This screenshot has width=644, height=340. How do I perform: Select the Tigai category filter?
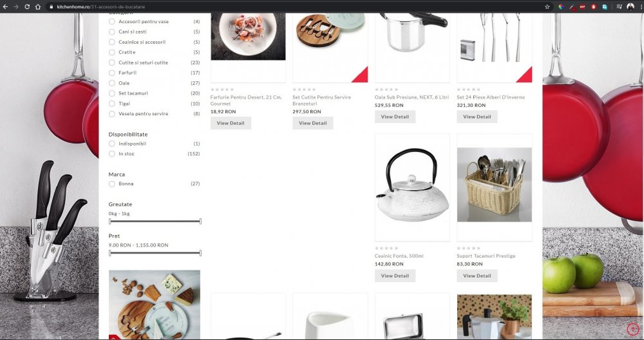point(111,104)
